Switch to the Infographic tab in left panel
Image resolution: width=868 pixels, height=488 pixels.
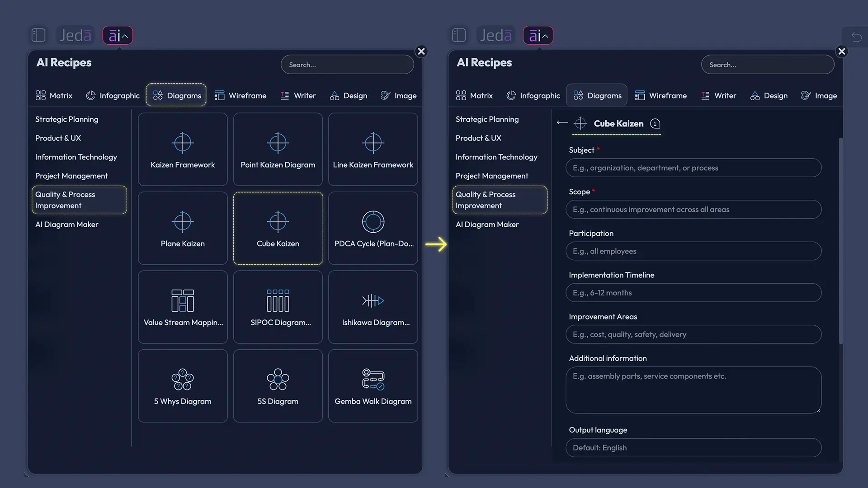113,95
